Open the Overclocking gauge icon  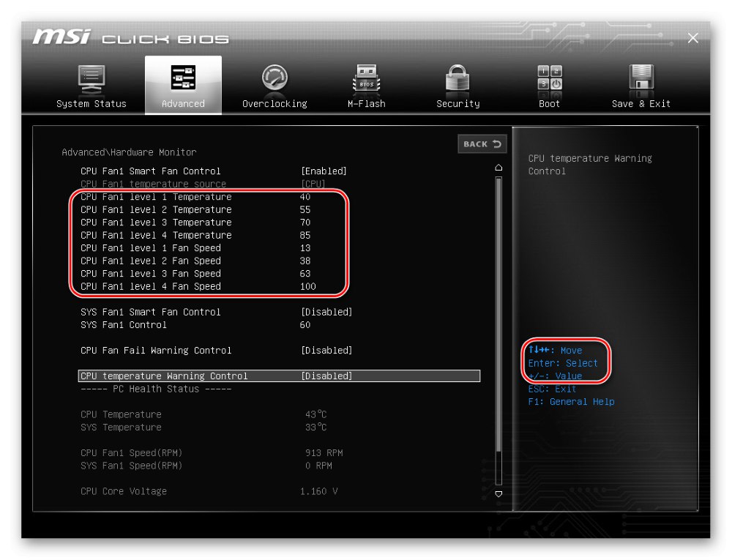(274, 78)
